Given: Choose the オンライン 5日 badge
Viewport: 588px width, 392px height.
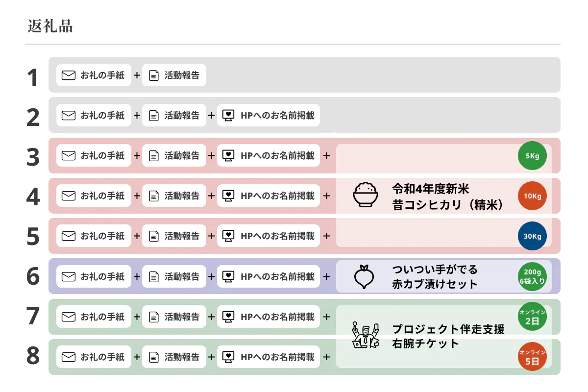Looking at the screenshot, I should click(532, 357).
